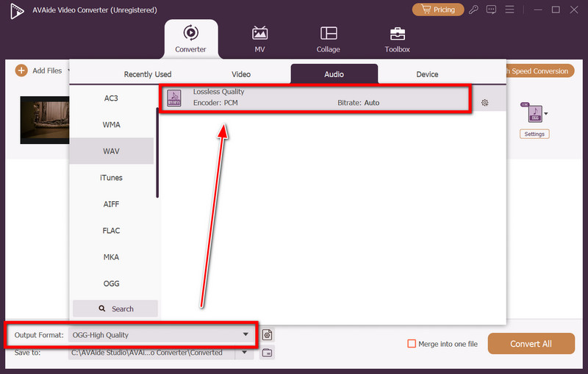Open the gear settings for Lossless Quality

[x=485, y=103]
